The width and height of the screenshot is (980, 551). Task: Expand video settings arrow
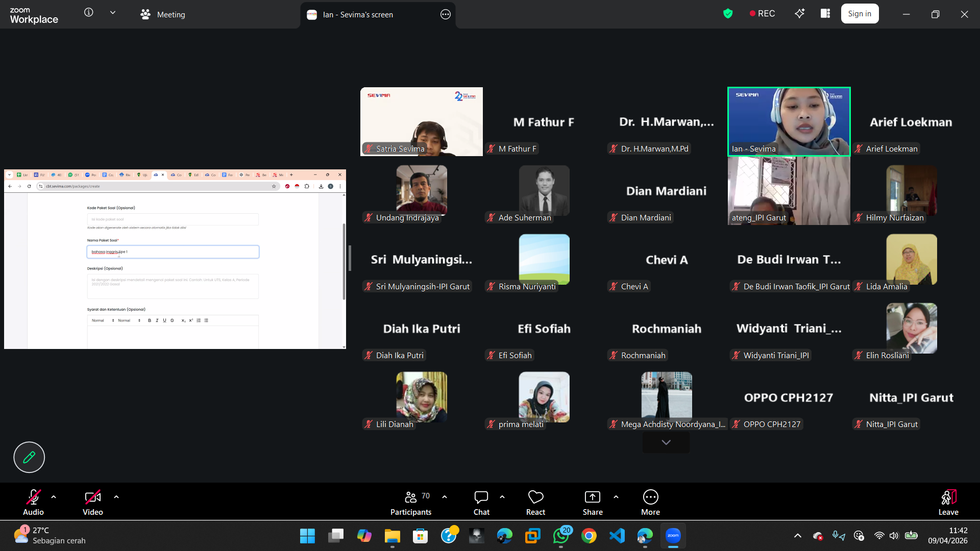click(x=116, y=496)
